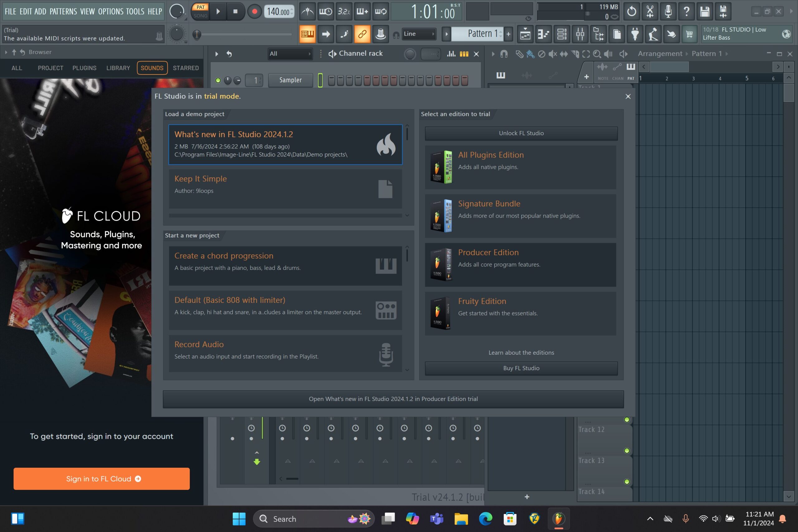Viewport: 798px width, 532px height.
Task: Open the Line snap dropdown
Action: (x=419, y=34)
